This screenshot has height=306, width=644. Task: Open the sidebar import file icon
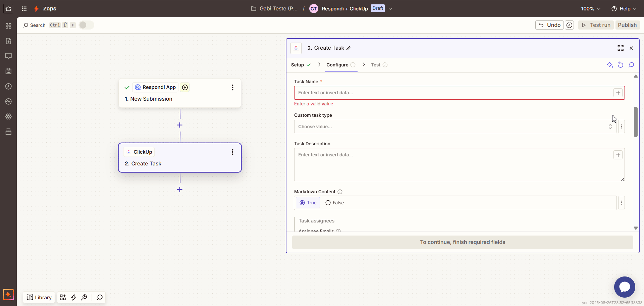coord(8,41)
